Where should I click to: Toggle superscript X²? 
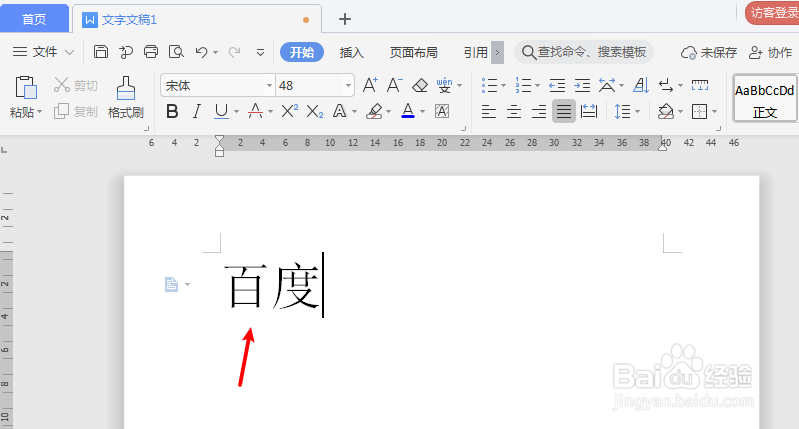[x=289, y=111]
